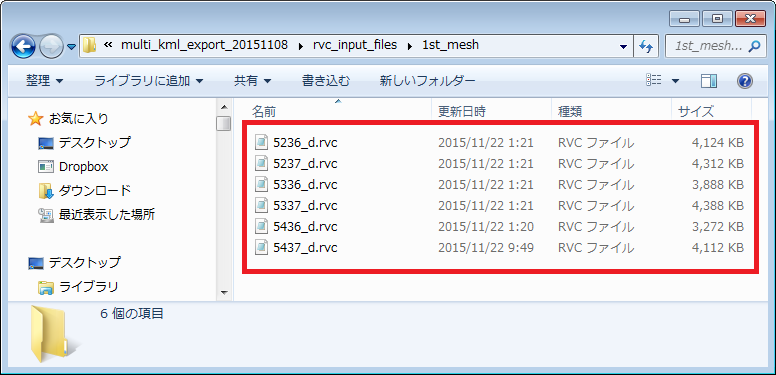The image size is (776, 375).
Task: Select the file name 5436_d.rvc
Action: click(x=305, y=227)
